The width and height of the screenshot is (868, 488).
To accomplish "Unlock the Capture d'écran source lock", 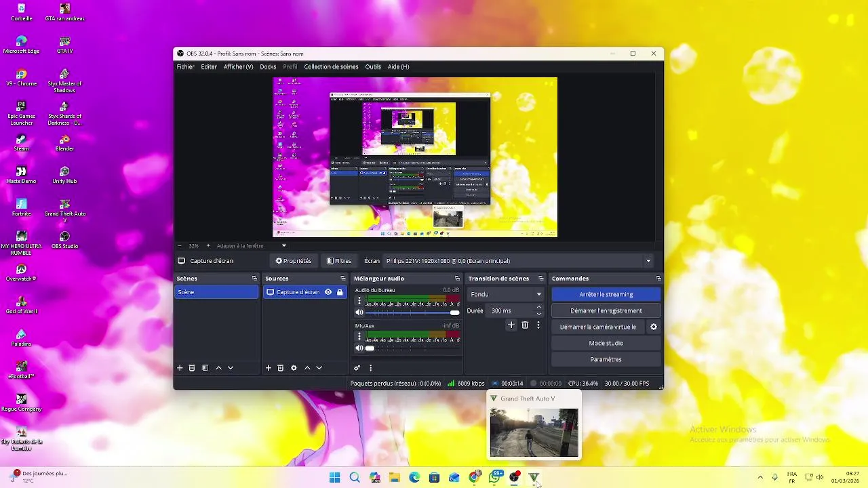I will [340, 292].
